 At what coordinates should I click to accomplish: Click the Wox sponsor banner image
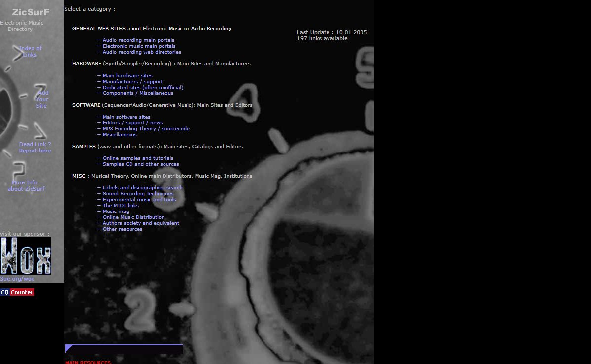(x=26, y=256)
